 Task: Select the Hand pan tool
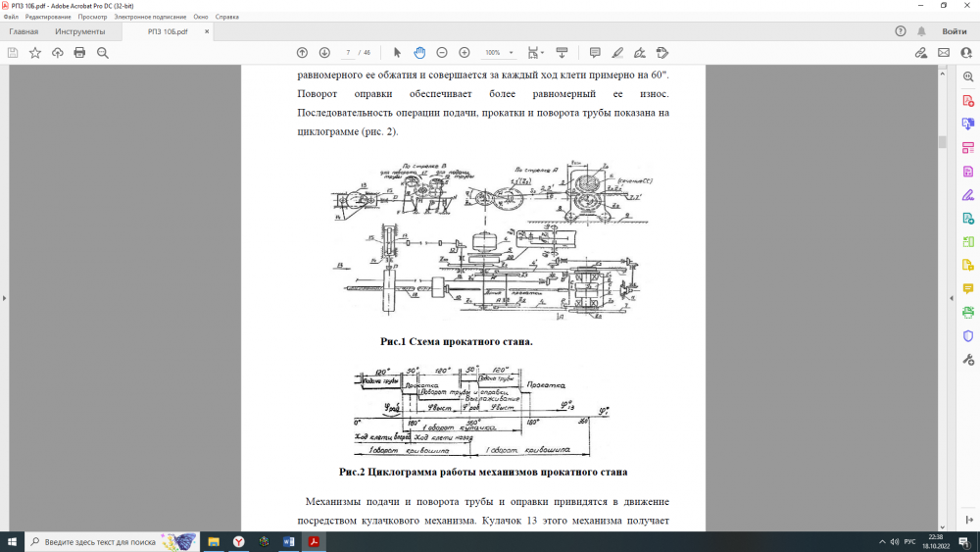point(419,52)
